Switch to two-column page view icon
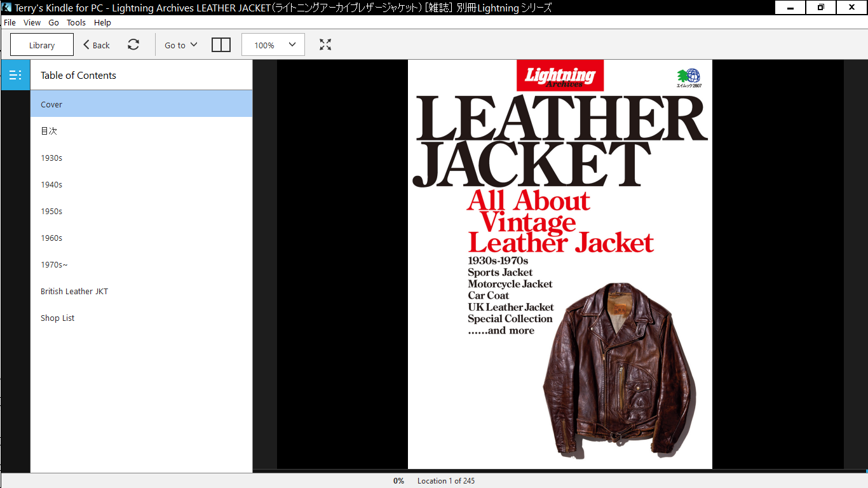Screen dimensions: 868x488 tap(220, 44)
